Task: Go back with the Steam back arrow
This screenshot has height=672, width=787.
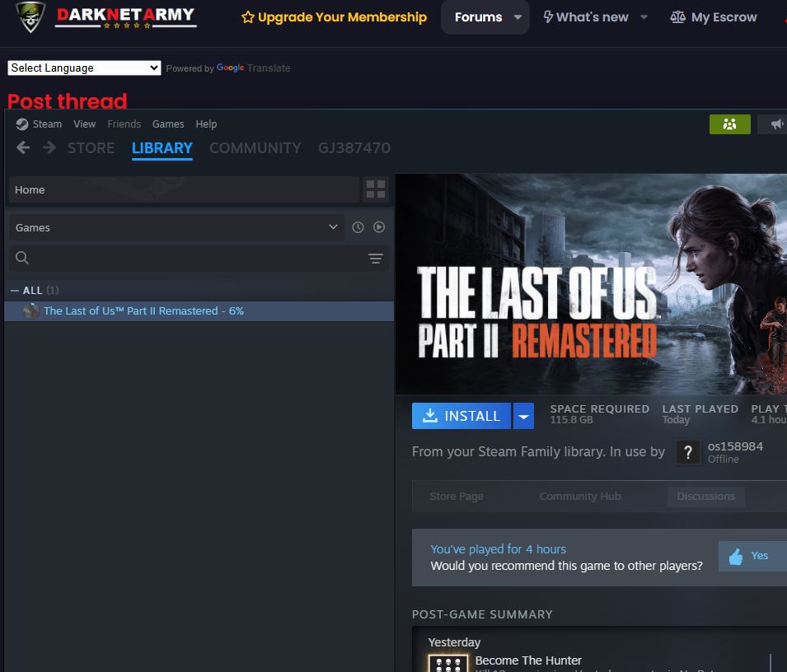Action: pyautogui.click(x=23, y=147)
